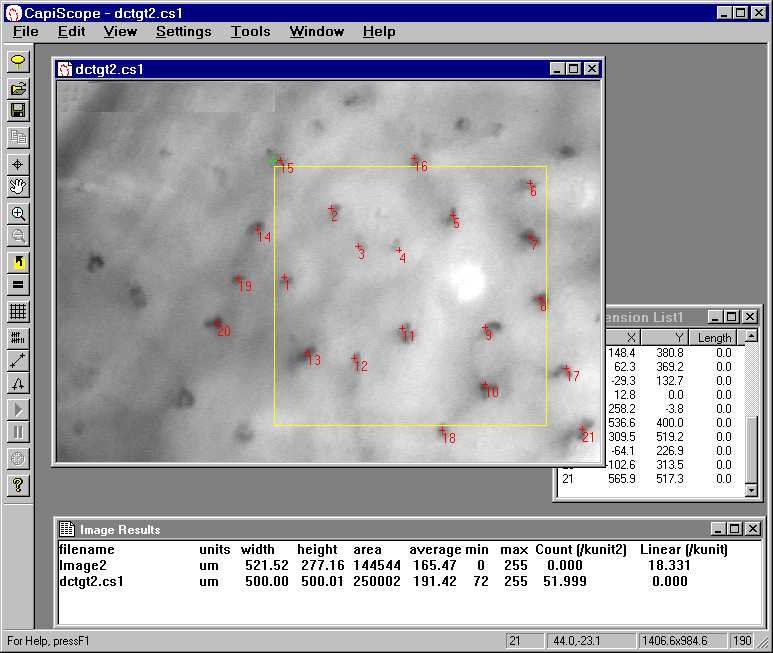Open the View menu
The height and width of the screenshot is (653, 773).
(120, 32)
